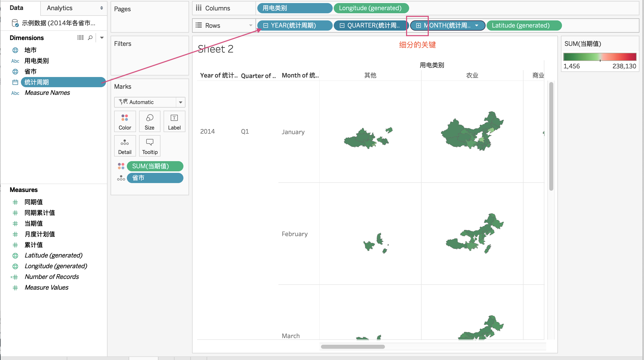Open the Detail marks card
This screenshot has height=360, width=644.
point(125,146)
